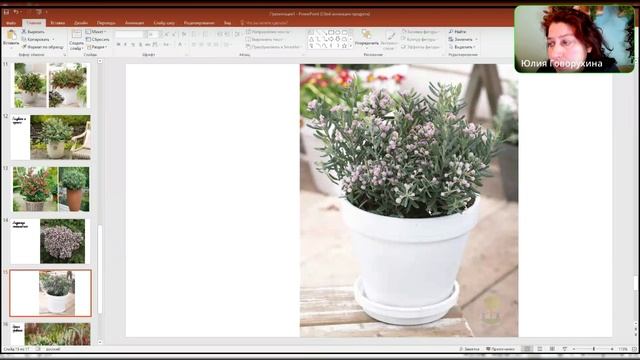Click Юлия Говорухина's webcam video tile

(574, 39)
